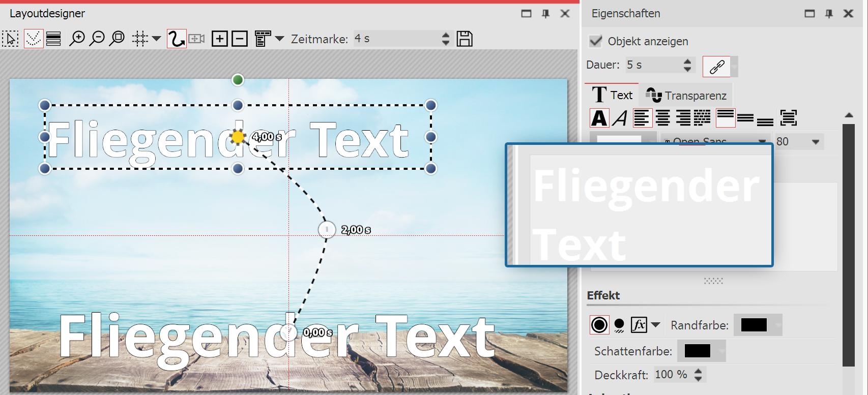The height and width of the screenshot is (395, 868).
Task: Click the zoom in magnifier icon
Action: coord(77,39)
